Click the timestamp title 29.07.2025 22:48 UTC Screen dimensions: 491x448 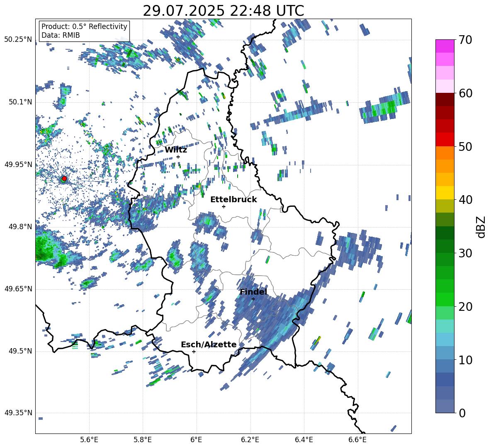tap(224, 11)
